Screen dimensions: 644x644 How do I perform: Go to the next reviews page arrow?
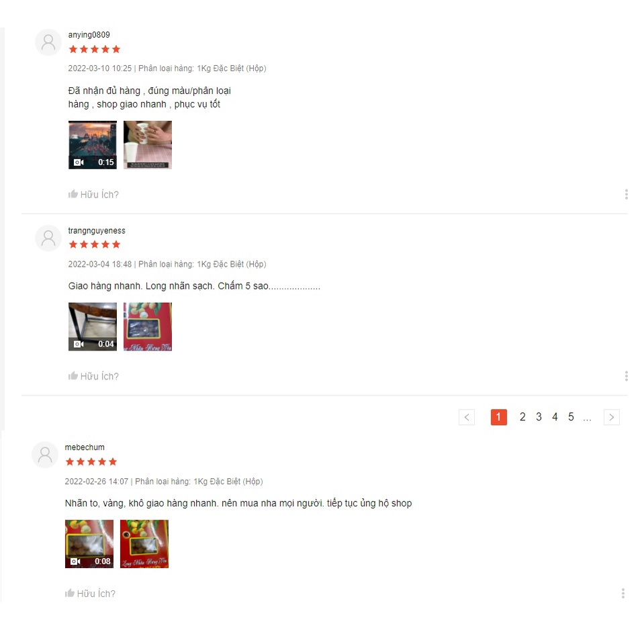pyautogui.click(x=612, y=417)
